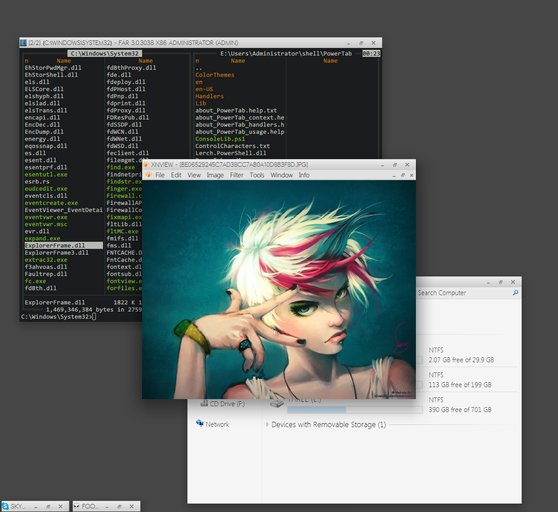This screenshot has height=512, width=558.
Task: Select about_PowerTab.help.txt in FAR
Action: pyautogui.click(x=236, y=110)
